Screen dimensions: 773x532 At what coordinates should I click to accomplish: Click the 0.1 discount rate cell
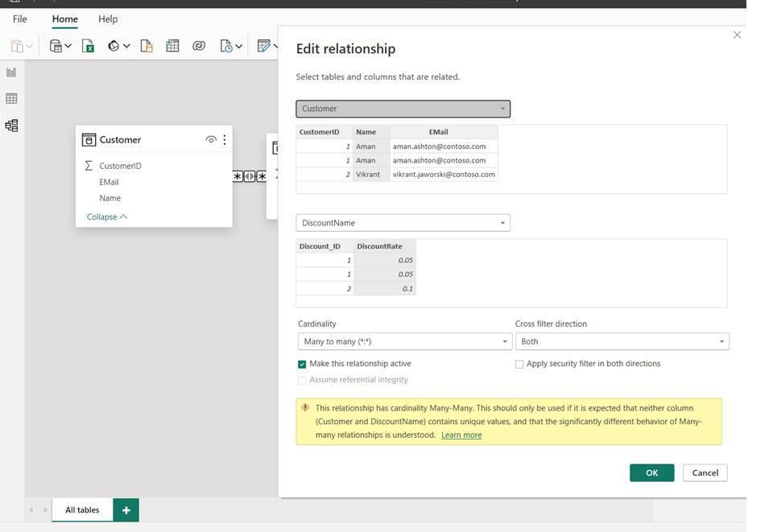[x=385, y=289]
